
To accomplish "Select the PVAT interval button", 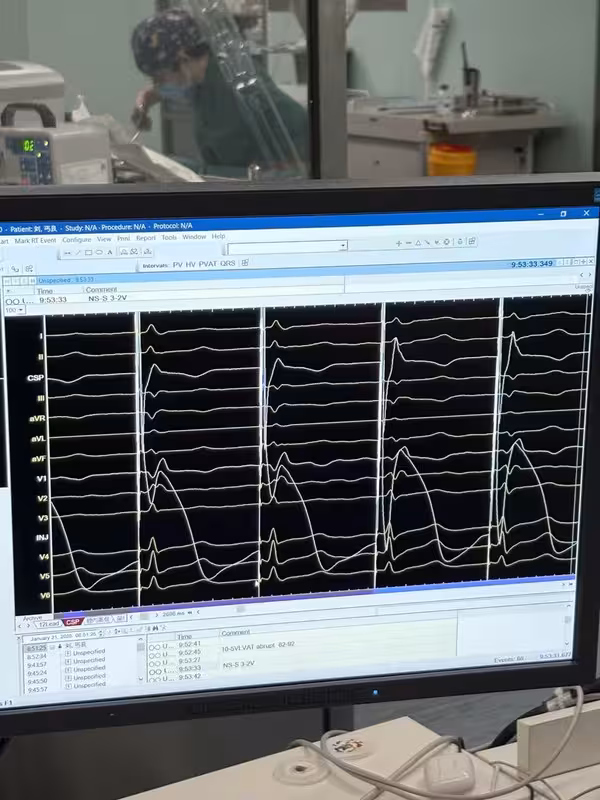I will click(208, 264).
